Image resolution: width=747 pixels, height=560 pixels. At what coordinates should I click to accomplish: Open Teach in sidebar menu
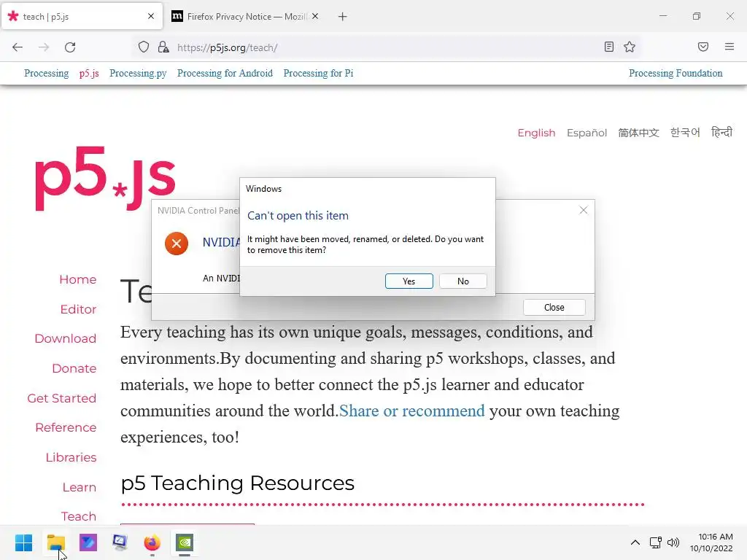click(x=79, y=517)
